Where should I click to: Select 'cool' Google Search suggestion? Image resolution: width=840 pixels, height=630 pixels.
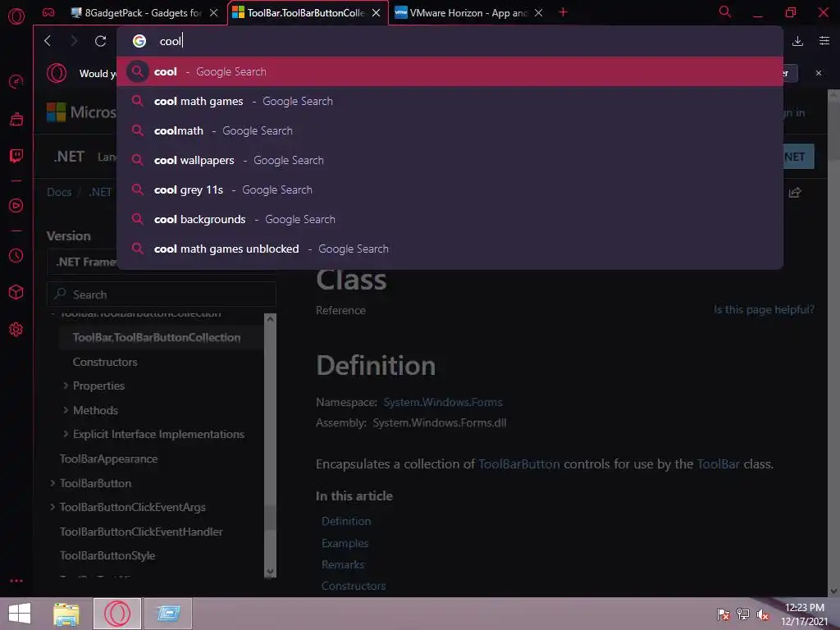[x=450, y=71]
